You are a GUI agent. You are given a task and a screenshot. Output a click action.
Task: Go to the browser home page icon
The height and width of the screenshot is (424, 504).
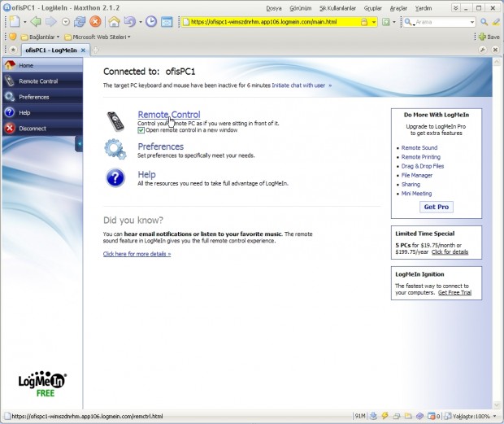(x=114, y=22)
